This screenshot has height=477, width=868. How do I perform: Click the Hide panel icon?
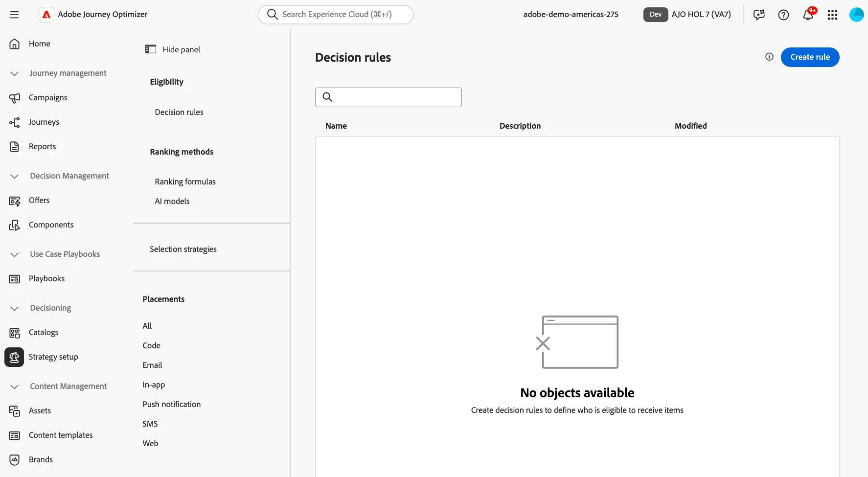tap(151, 49)
